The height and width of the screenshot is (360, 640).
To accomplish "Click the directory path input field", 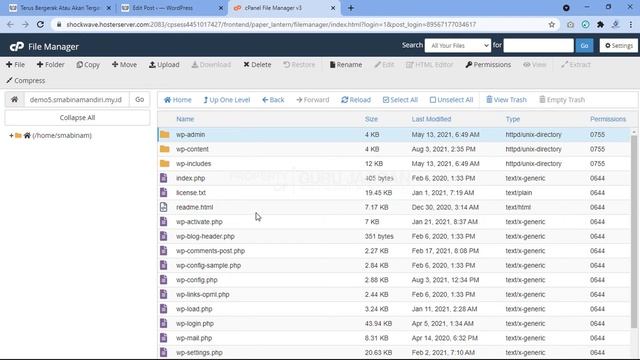I will coord(76,100).
